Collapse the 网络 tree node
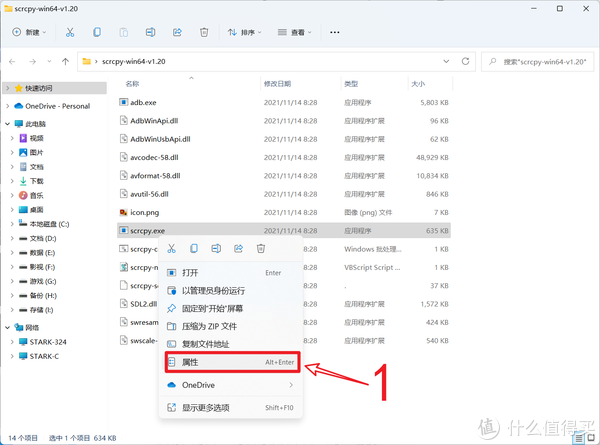The height and width of the screenshot is (445, 600). [x=8, y=328]
